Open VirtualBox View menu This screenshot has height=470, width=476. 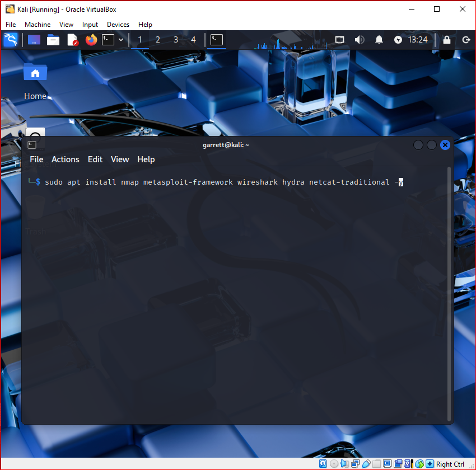click(66, 25)
